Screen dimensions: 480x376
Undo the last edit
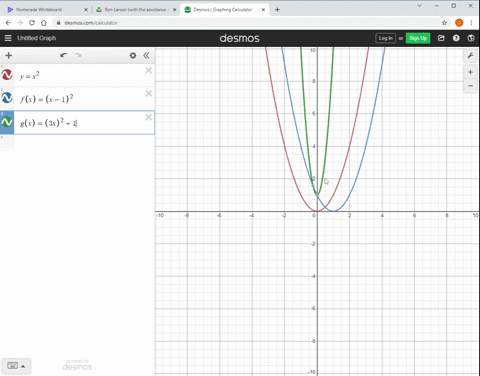click(64, 55)
